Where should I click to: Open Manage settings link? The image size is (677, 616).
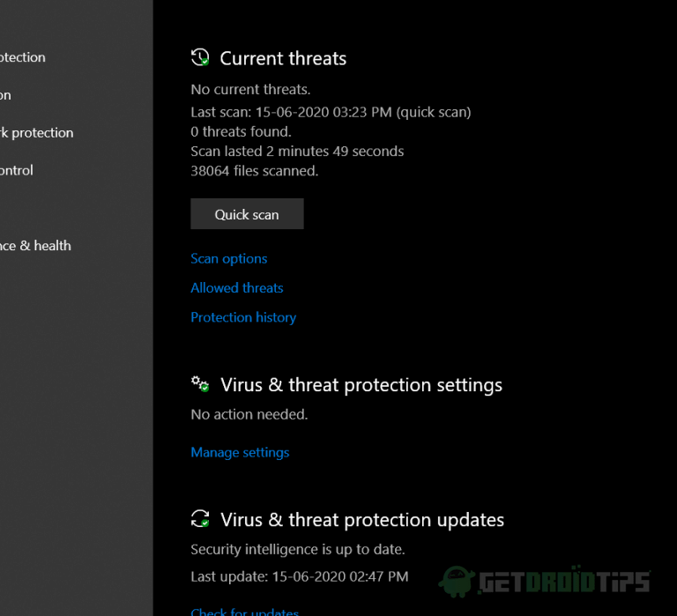click(240, 453)
